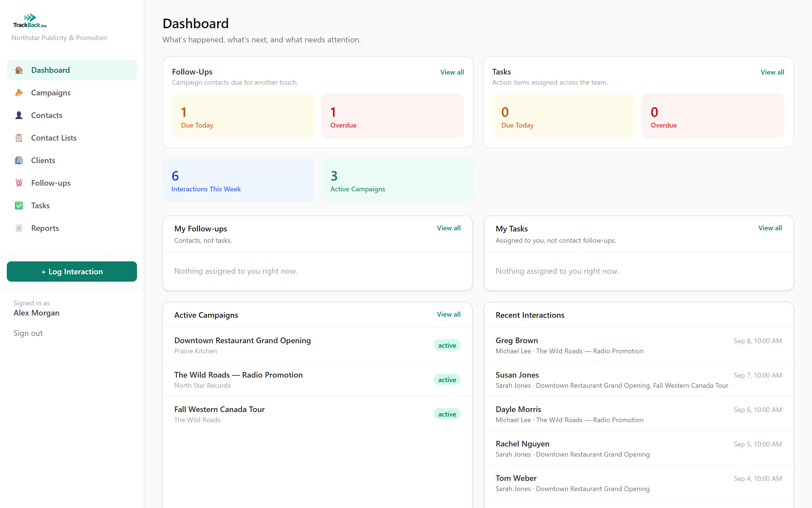The width and height of the screenshot is (812, 508).
Task: Click the 3 Active Campaigns tile
Action: tap(397, 179)
